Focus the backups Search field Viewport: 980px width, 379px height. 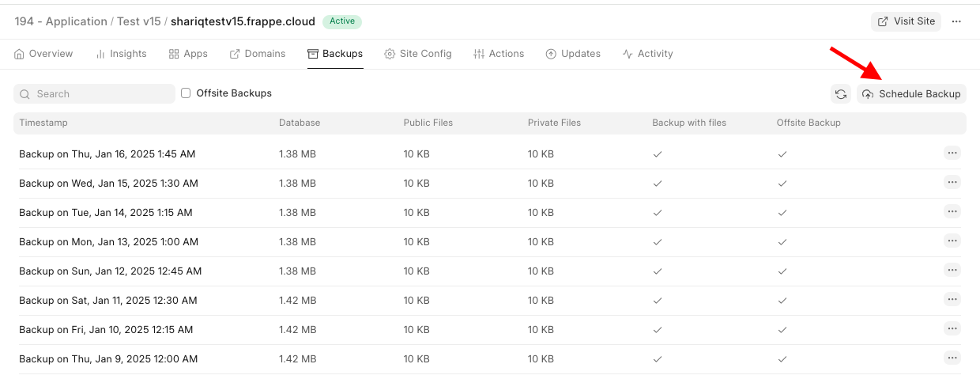point(95,94)
